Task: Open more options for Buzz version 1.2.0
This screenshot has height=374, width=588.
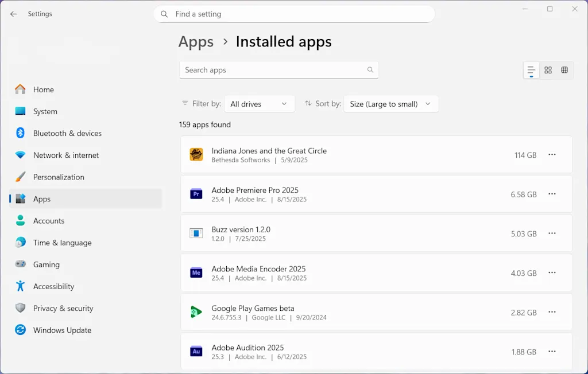Action: (x=552, y=233)
